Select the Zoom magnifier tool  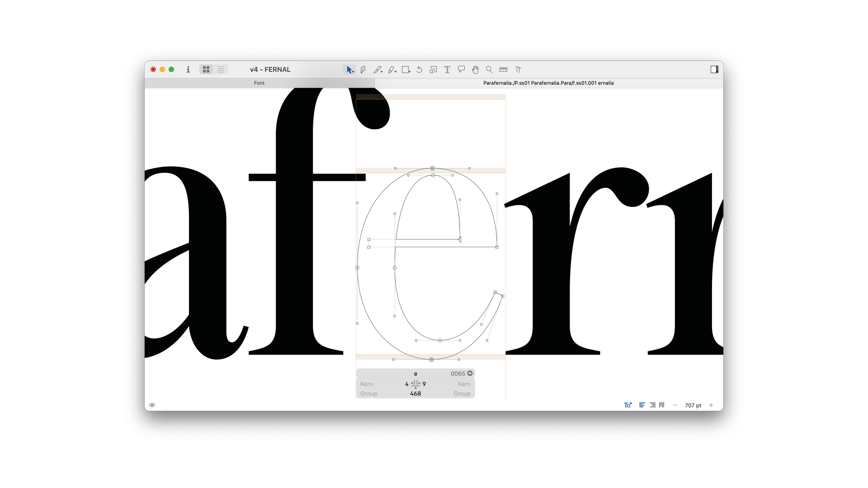pyautogui.click(x=489, y=70)
